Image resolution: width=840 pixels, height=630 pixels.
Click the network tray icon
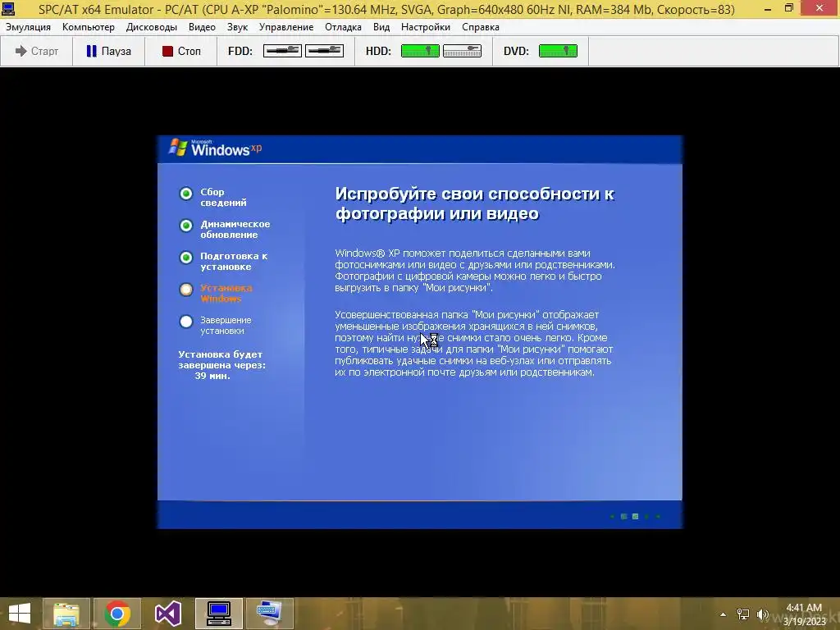743,614
